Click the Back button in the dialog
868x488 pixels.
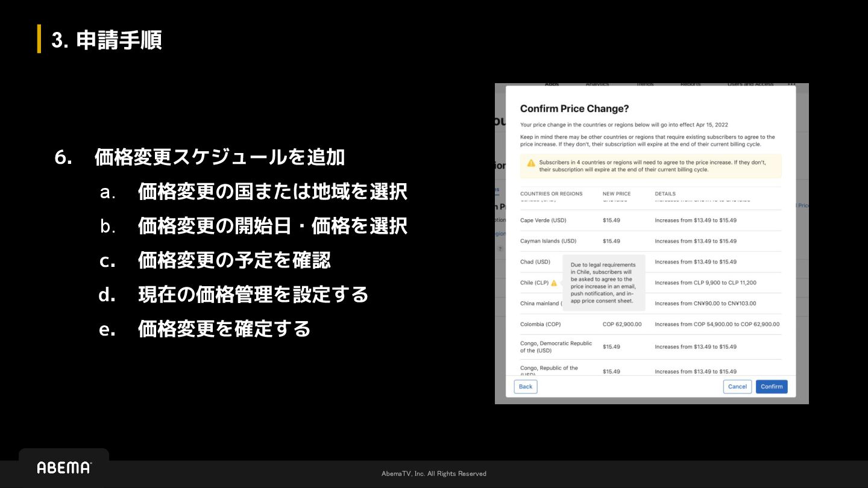[526, 387]
